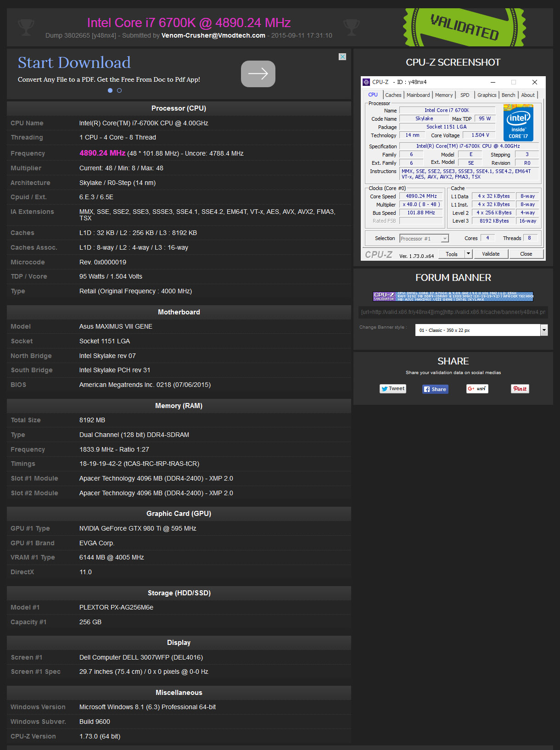Click the Tweet share button
The height and width of the screenshot is (750, 560).
[392, 389]
